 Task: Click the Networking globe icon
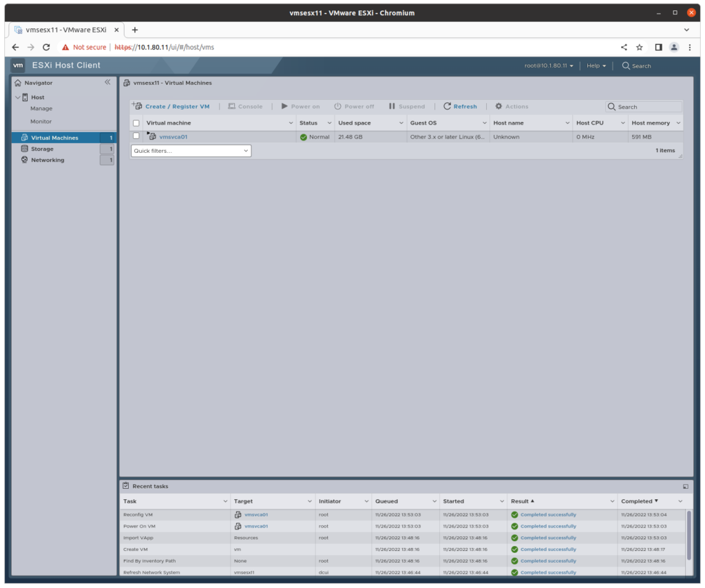(25, 160)
